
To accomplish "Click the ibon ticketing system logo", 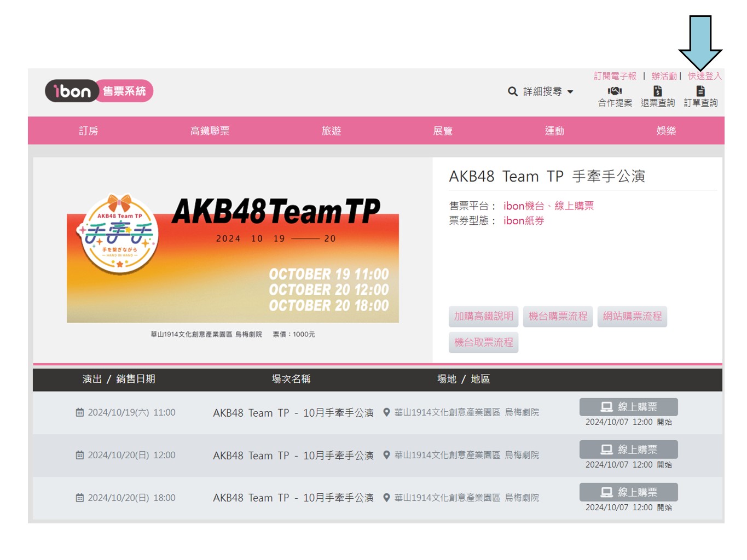I will pos(99,91).
